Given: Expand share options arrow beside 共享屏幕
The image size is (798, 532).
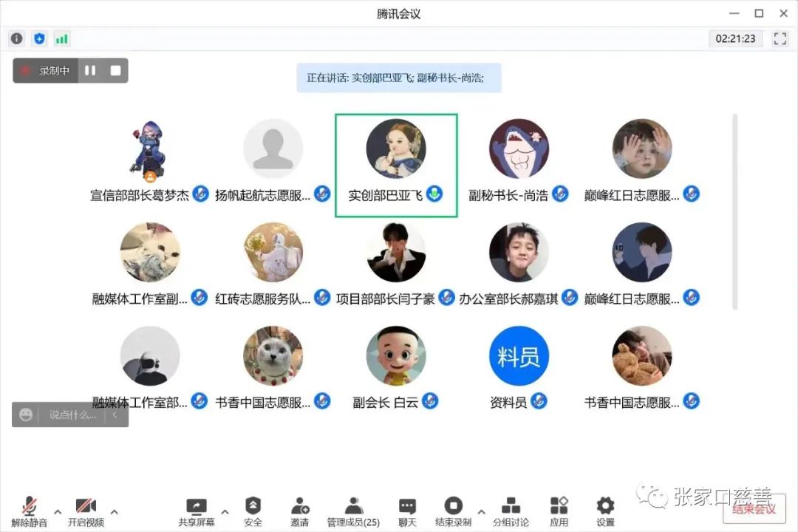Looking at the screenshot, I should tap(225, 511).
